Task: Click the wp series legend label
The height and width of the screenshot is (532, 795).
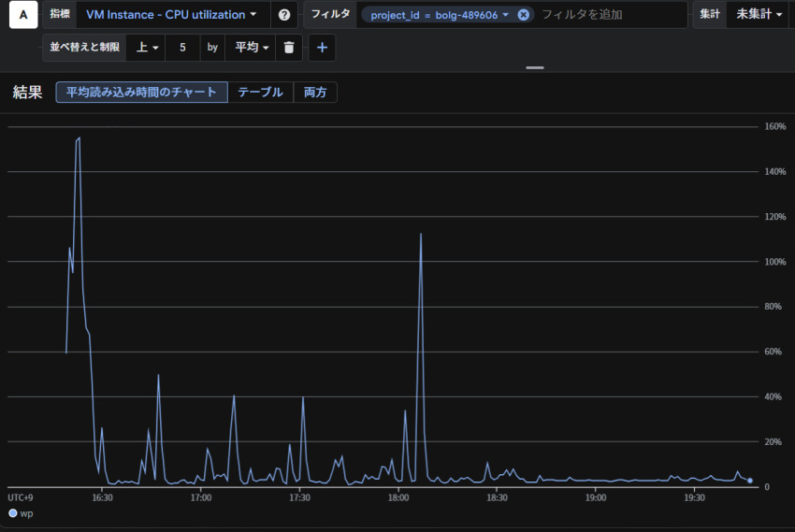Action: (x=27, y=513)
